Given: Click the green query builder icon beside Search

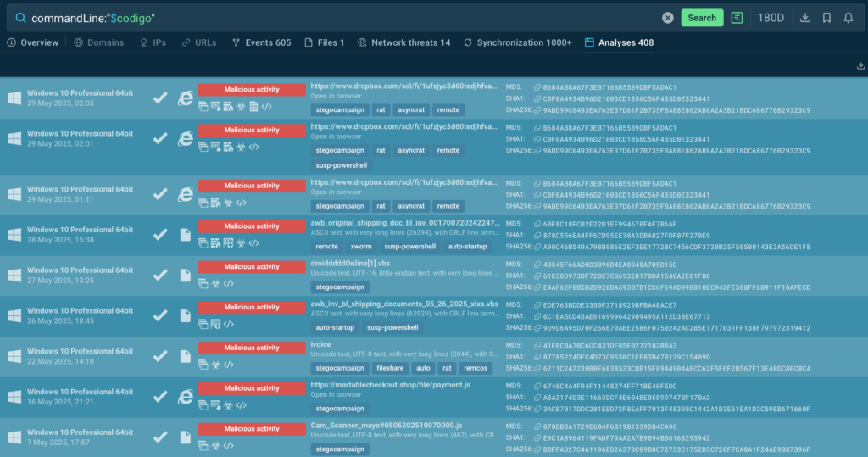Looking at the screenshot, I should click(737, 18).
